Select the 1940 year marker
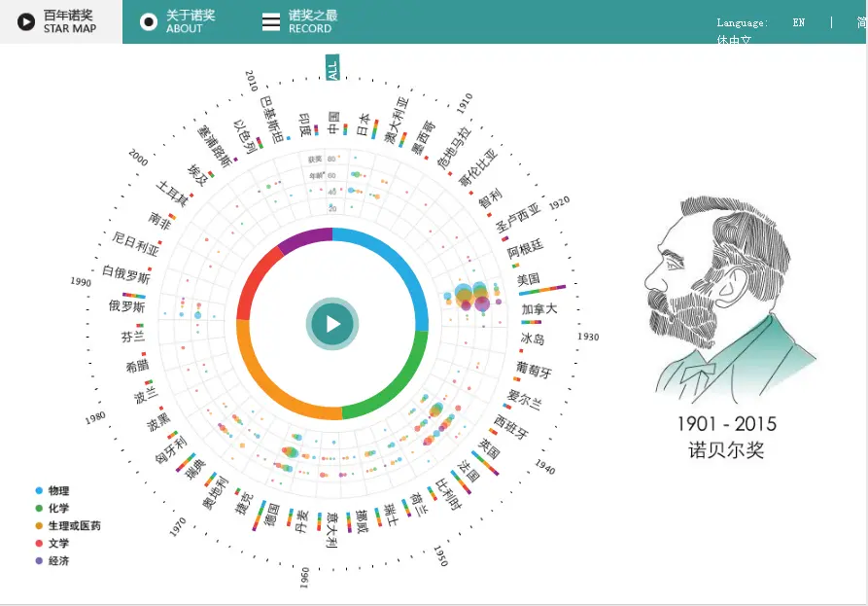Viewport: 868px width, 606px height. 544,467
